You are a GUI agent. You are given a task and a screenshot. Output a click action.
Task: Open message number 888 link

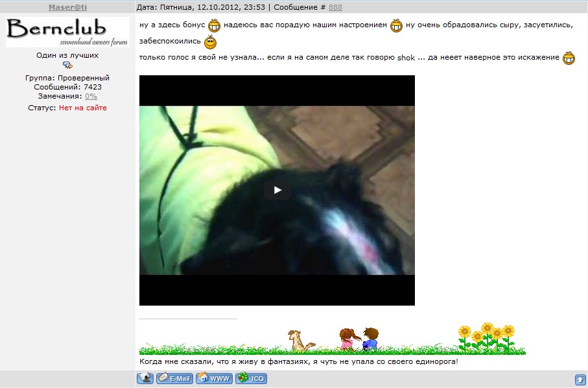[x=335, y=7]
